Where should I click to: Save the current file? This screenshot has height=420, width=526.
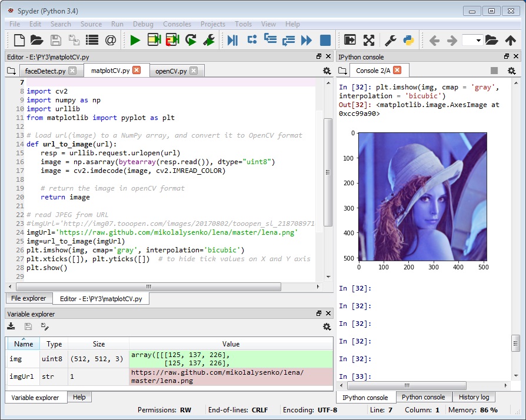point(56,40)
